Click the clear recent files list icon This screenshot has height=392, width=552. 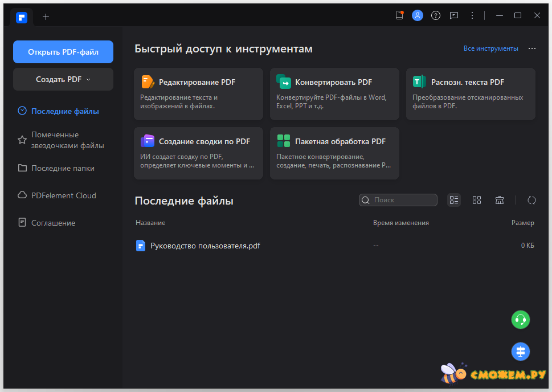tap(500, 200)
